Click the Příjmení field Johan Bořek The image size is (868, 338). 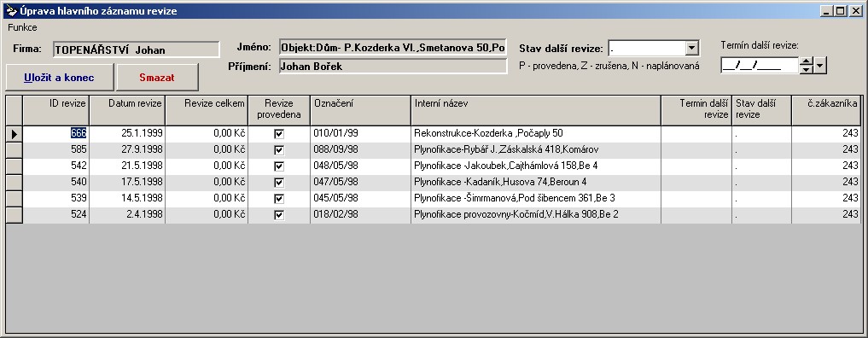[393, 67]
